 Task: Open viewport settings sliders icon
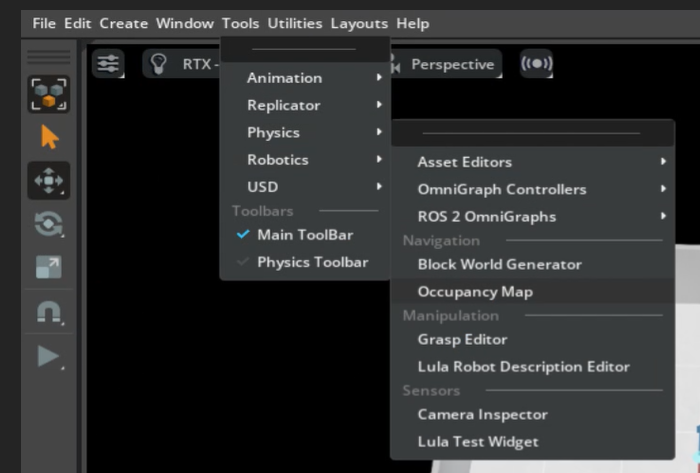click(108, 64)
